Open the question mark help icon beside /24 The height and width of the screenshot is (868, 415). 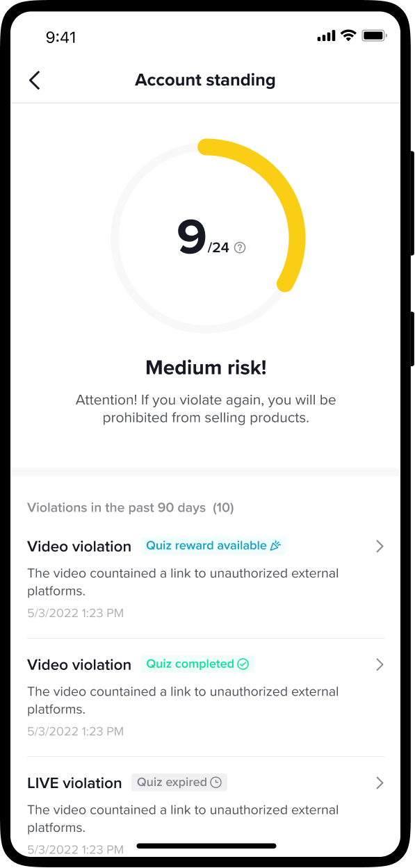tap(240, 247)
